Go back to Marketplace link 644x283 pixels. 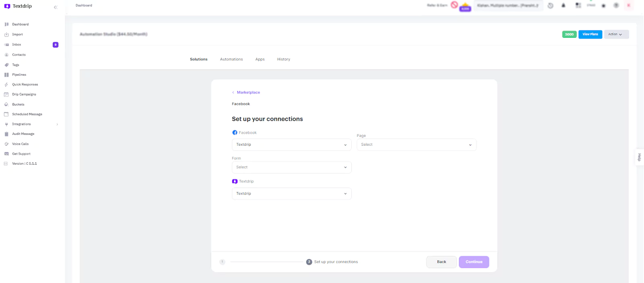[x=248, y=93]
